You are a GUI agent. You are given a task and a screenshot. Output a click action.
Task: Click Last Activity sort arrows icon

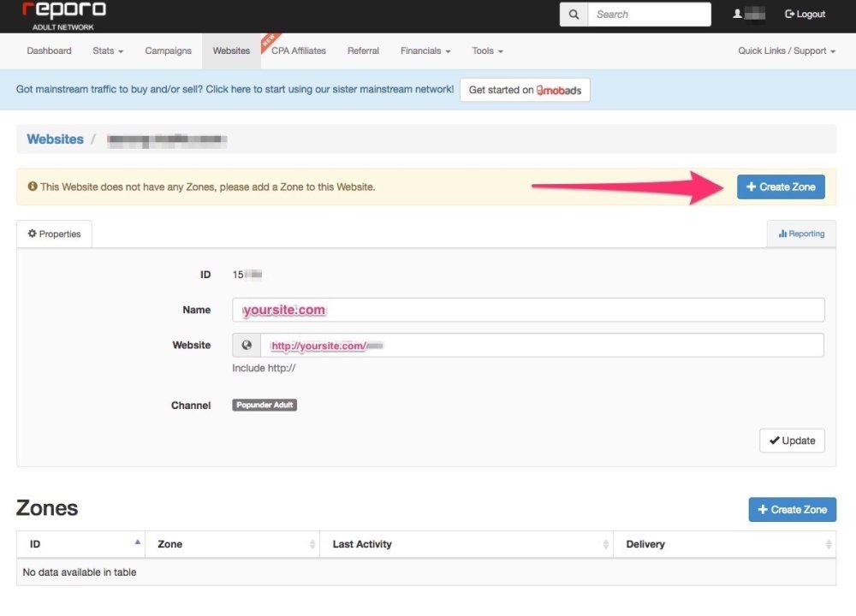[x=605, y=544]
